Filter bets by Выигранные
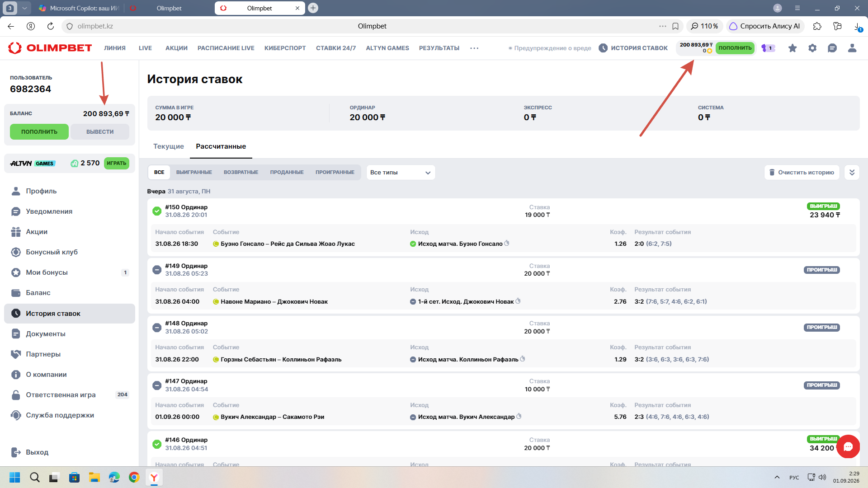Screen dimensions: 868x488 (194, 173)
